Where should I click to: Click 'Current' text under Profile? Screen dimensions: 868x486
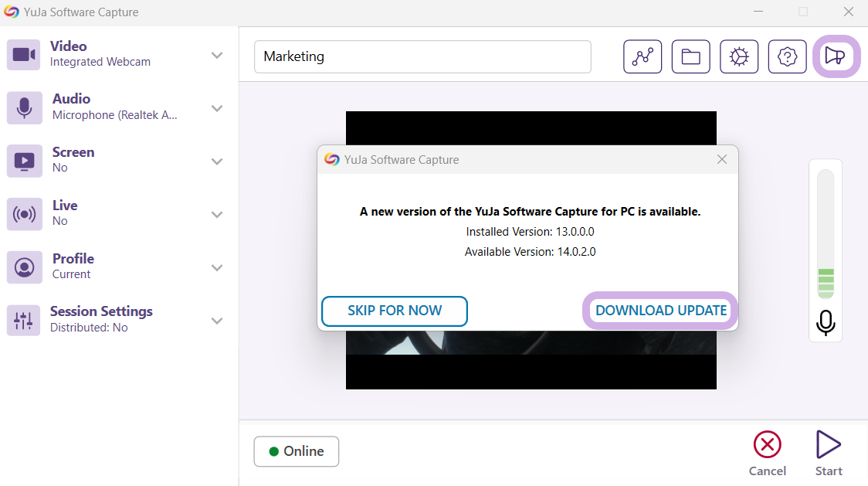[x=71, y=274]
